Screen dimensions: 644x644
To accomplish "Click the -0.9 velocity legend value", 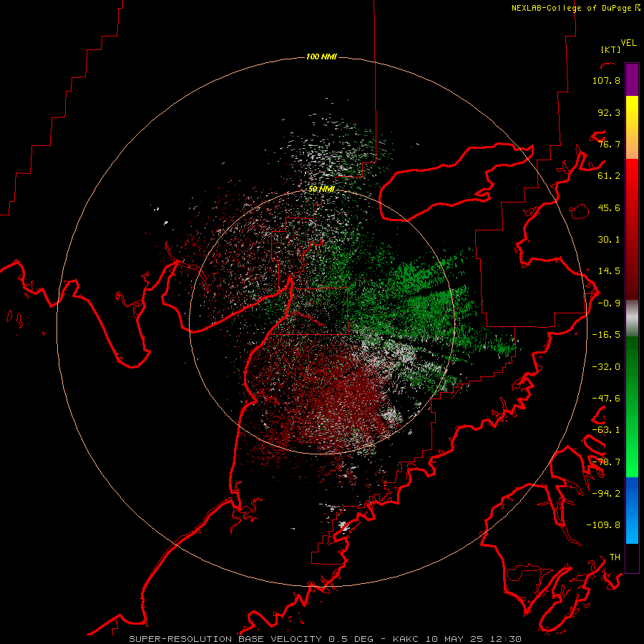I will point(609,303).
